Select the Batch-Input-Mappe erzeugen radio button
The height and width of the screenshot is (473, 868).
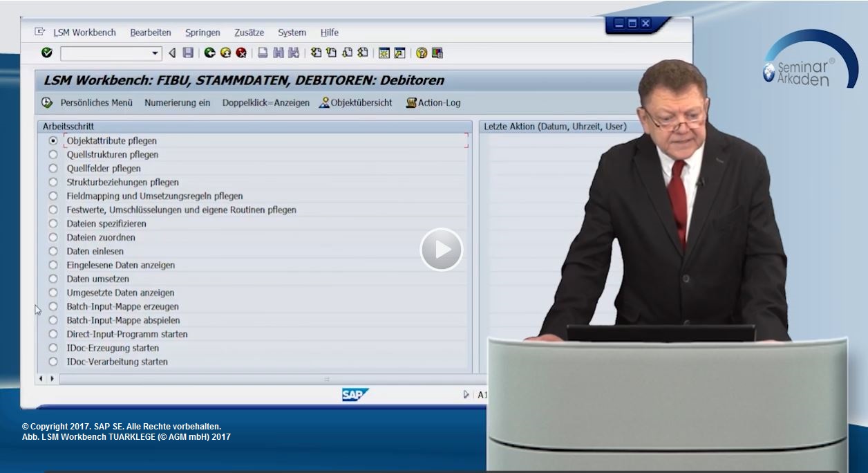tap(53, 307)
